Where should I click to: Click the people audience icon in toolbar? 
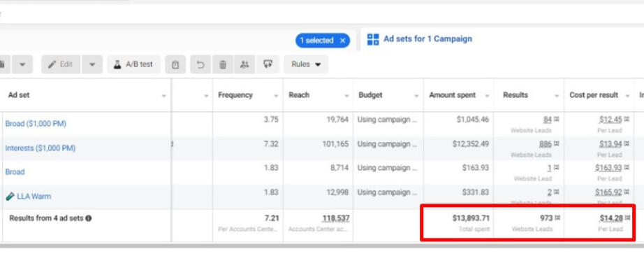(244, 64)
